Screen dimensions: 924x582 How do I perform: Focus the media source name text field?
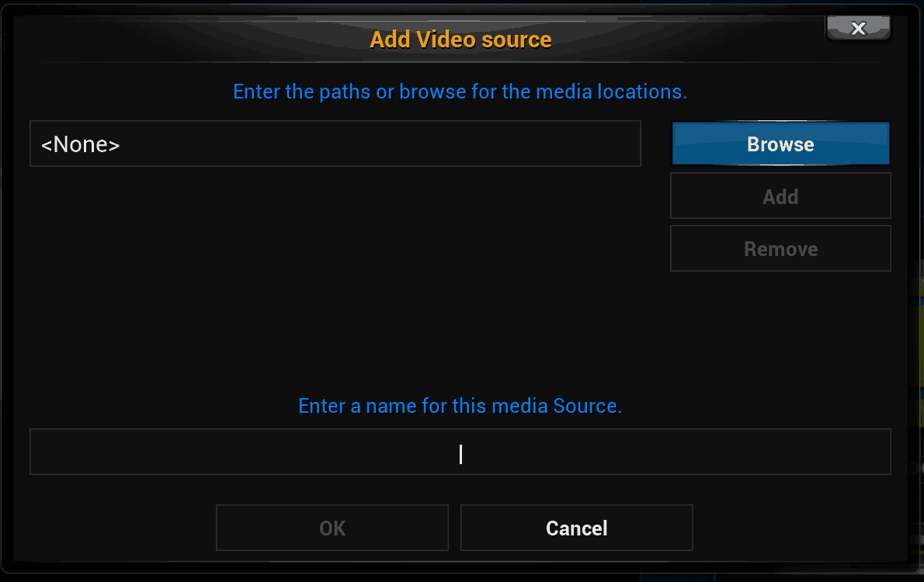[460, 452]
